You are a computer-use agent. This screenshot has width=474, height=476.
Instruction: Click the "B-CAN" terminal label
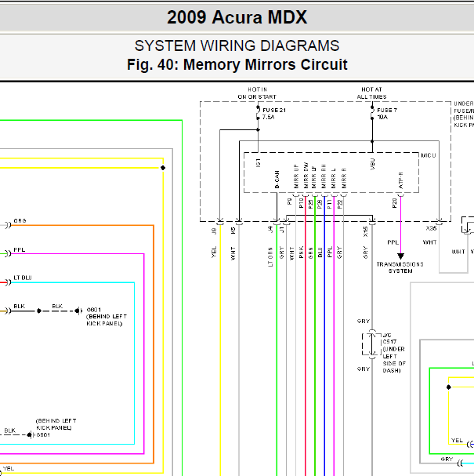[x=277, y=180]
